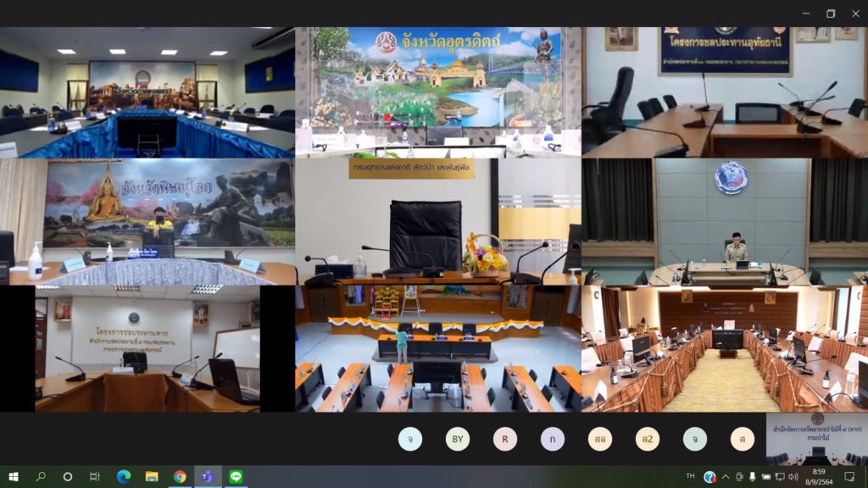Select the R participant avatar
This screenshot has height=488, width=868.
pos(505,438)
